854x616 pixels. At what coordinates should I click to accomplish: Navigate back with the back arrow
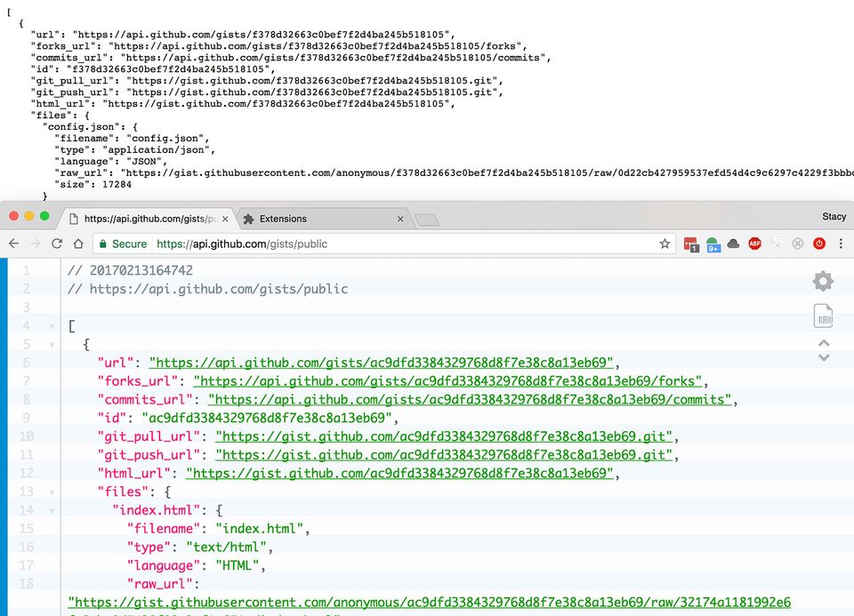pyautogui.click(x=14, y=244)
